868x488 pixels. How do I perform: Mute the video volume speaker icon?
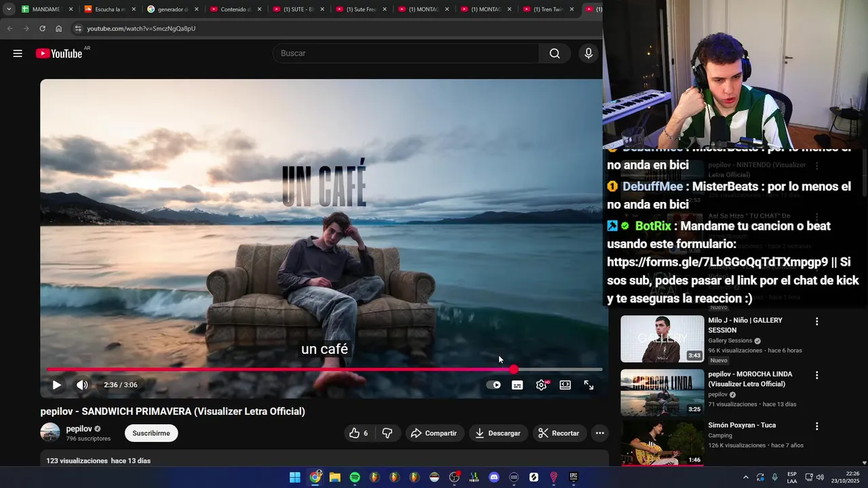click(x=82, y=385)
